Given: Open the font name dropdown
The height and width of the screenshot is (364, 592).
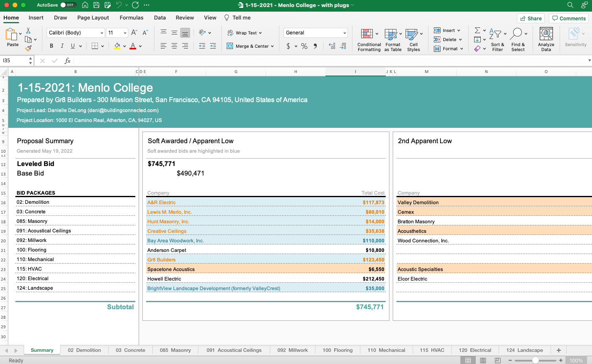Looking at the screenshot, I should [x=102, y=33].
